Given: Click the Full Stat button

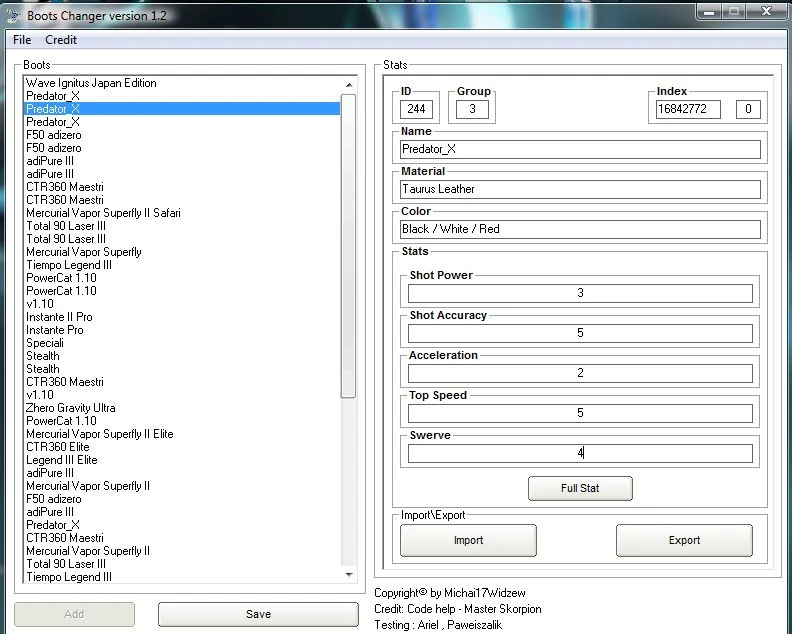Looking at the screenshot, I should [x=580, y=488].
